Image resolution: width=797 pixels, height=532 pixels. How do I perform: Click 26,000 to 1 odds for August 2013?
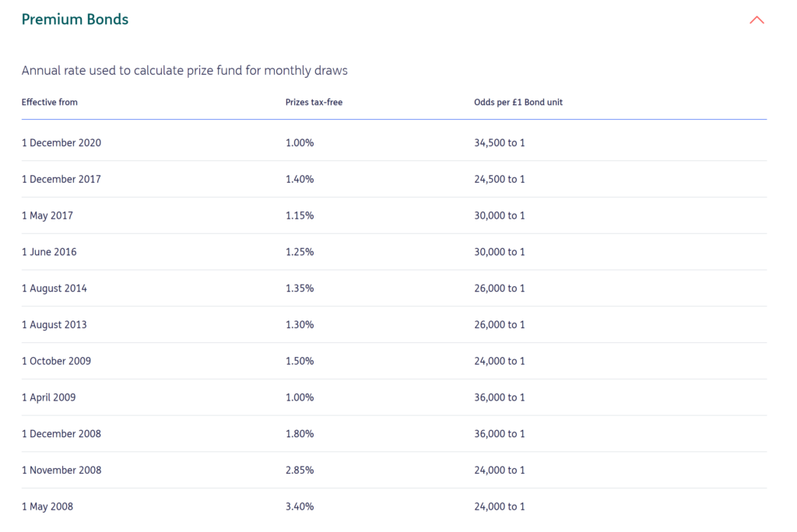499,324
